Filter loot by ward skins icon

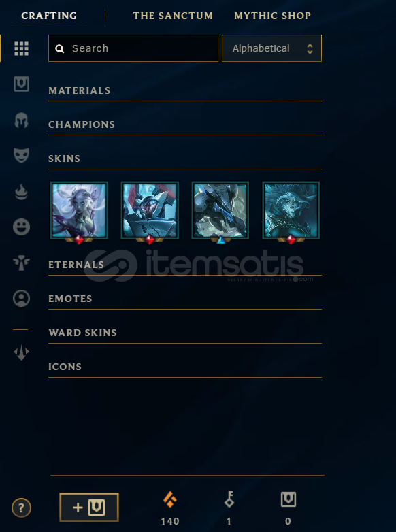coord(21,263)
